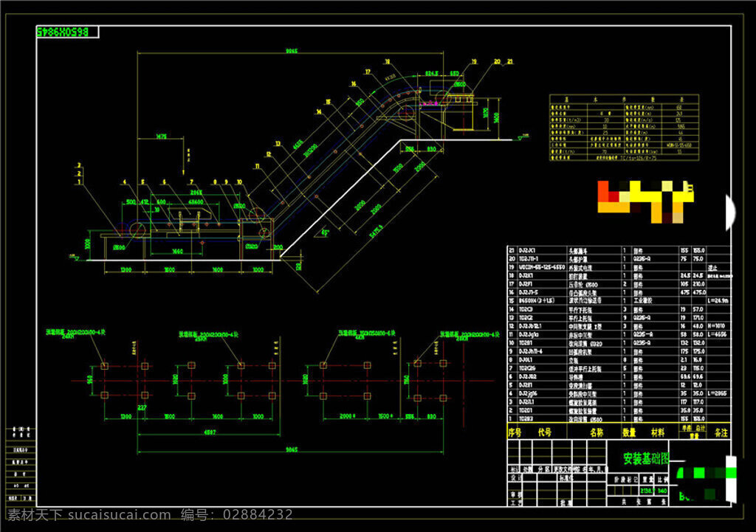This screenshot has width=756, height=532.
Task: Select the L=24.9m remark in row 15
Action: coord(718,301)
